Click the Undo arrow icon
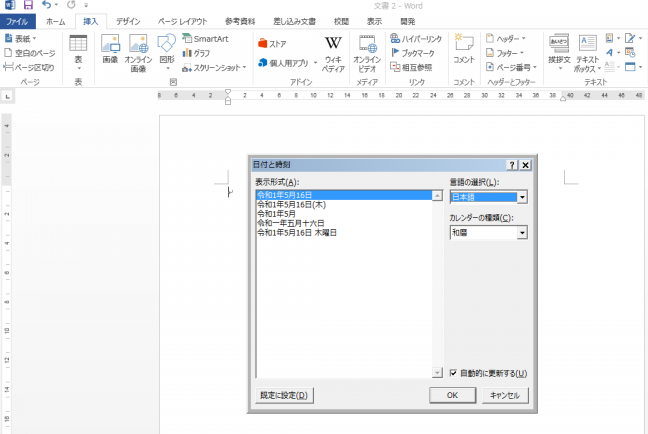 click(x=46, y=5)
